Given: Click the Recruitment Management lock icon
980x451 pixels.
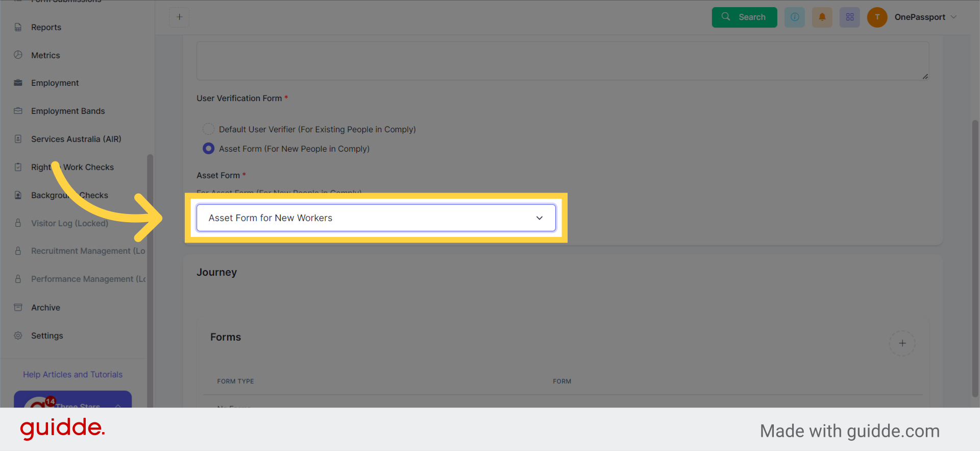Looking at the screenshot, I should tap(18, 251).
